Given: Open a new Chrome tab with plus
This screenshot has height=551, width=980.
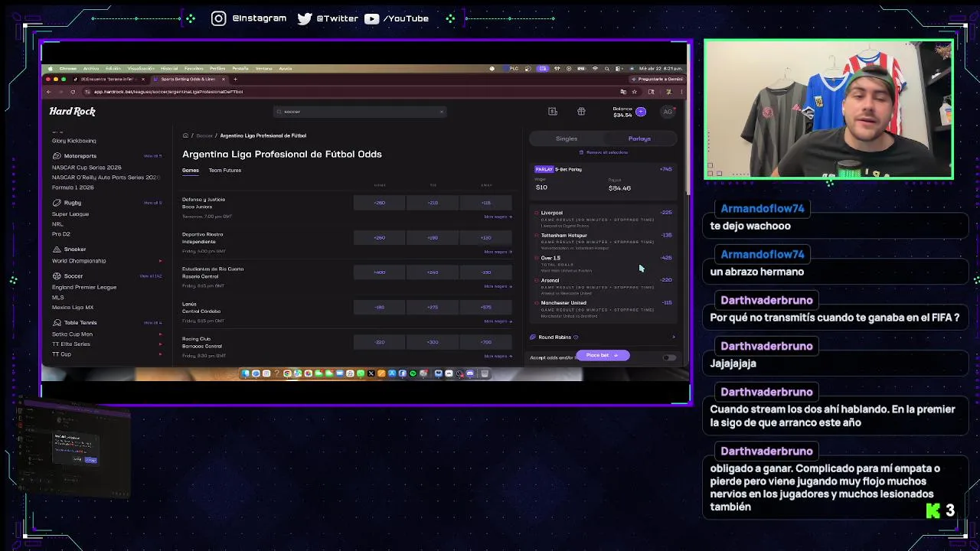Looking at the screenshot, I should (x=235, y=79).
